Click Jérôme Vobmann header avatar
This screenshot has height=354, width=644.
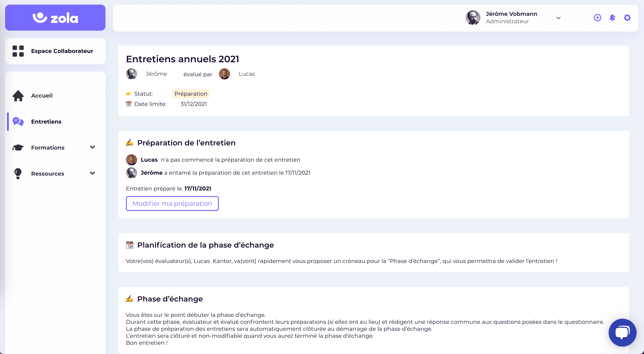[x=473, y=18]
